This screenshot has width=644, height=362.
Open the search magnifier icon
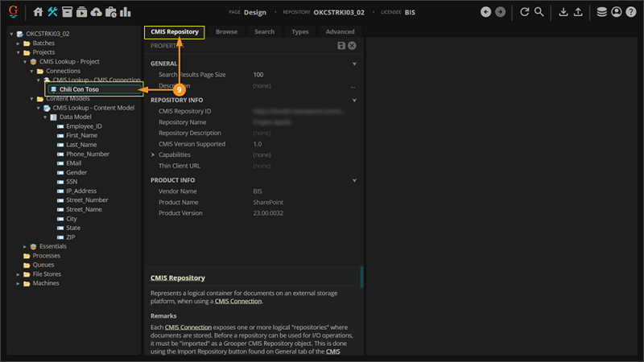[x=539, y=12]
